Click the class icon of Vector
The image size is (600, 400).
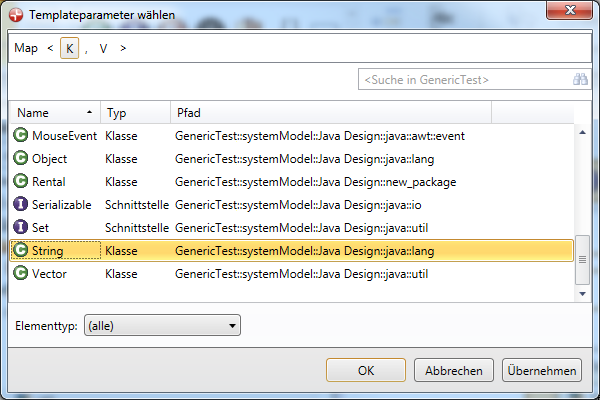tap(21, 273)
